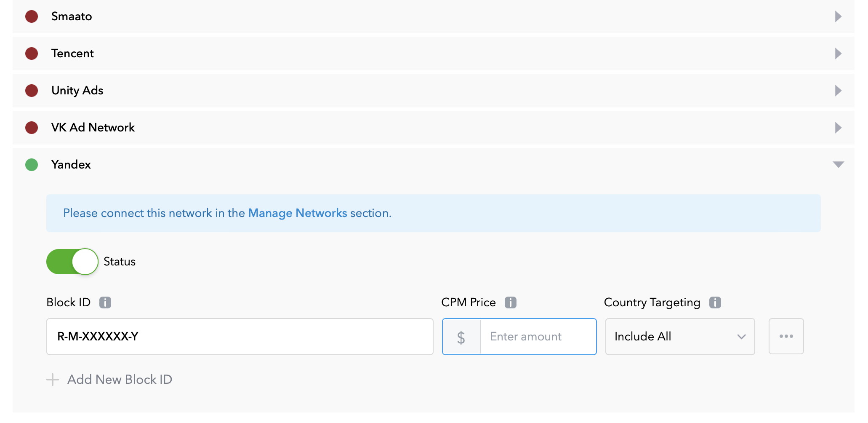
Task: Open the three-dot more options button
Action: point(786,336)
